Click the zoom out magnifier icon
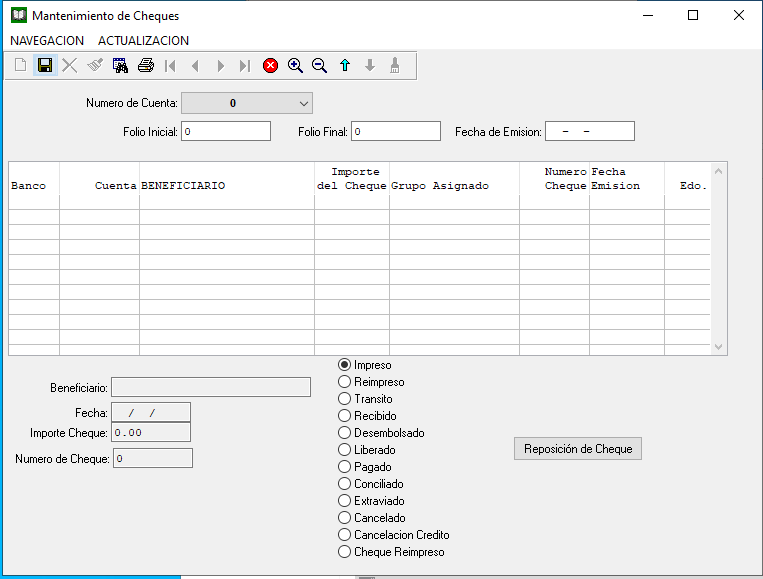 click(x=320, y=66)
